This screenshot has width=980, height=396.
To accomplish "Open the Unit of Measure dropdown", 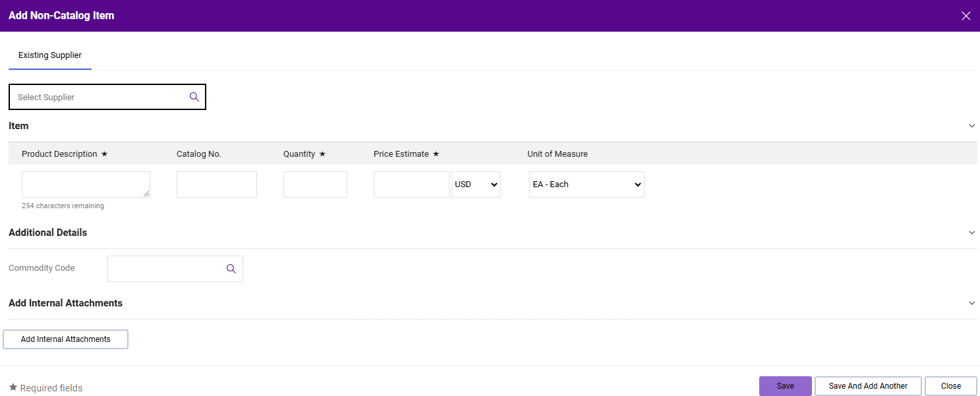I will tap(587, 184).
